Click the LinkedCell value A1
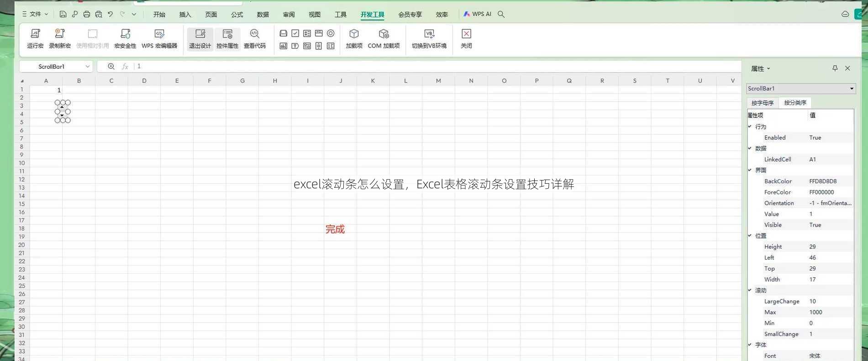This screenshot has width=868, height=361. (x=813, y=159)
